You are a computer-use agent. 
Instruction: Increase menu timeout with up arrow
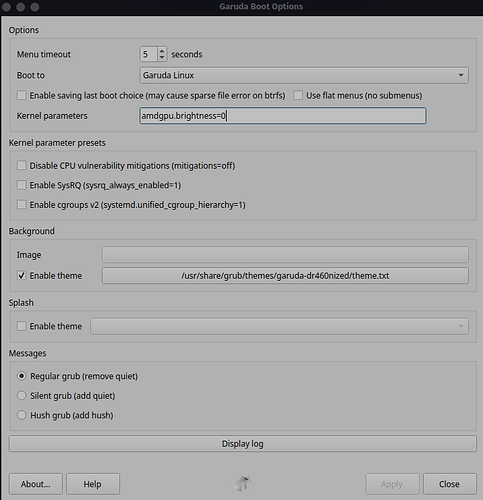point(162,51)
